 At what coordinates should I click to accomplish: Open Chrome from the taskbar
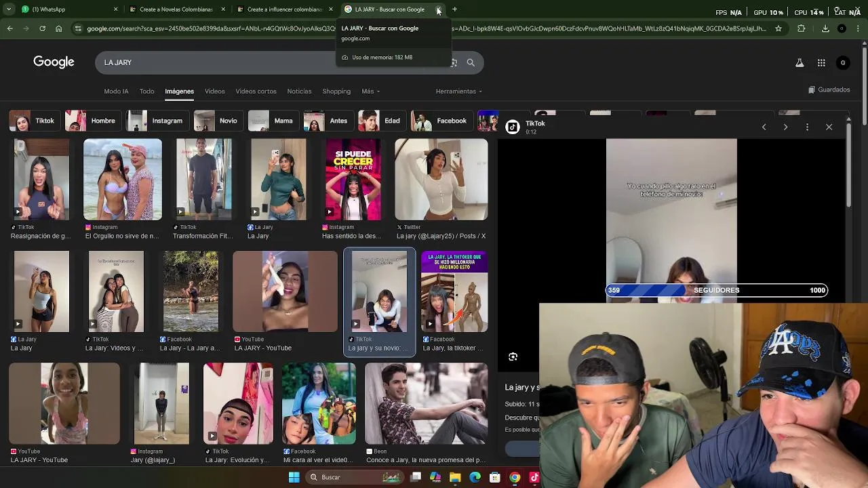[515, 477]
